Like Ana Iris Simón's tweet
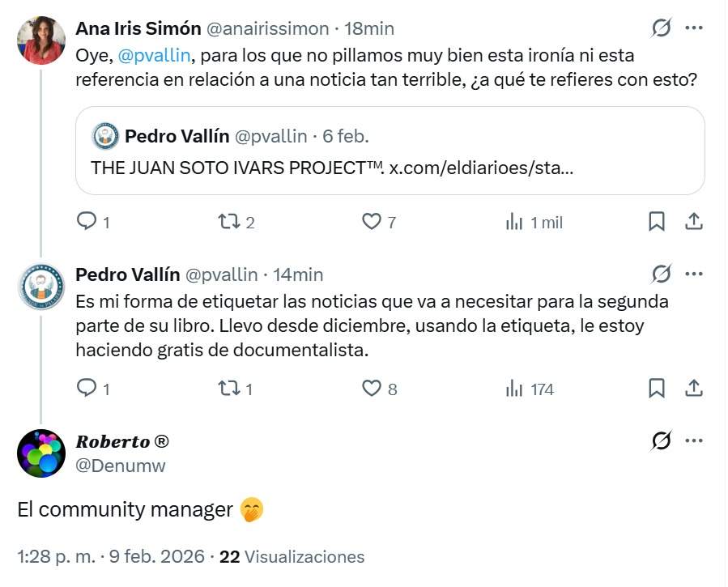Image resolution: width=728 pixels, height=587 pixels. click(x=372, y=222)
